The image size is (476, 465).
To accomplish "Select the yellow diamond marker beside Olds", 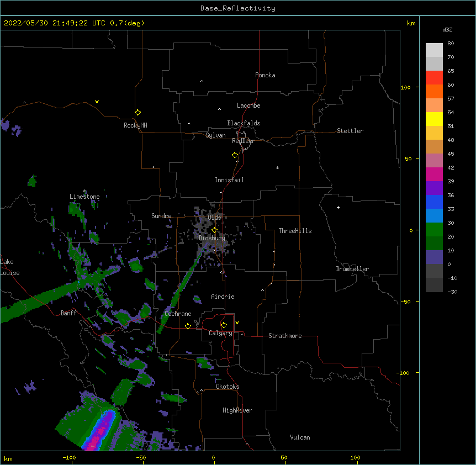I will (x=214, y=230).
